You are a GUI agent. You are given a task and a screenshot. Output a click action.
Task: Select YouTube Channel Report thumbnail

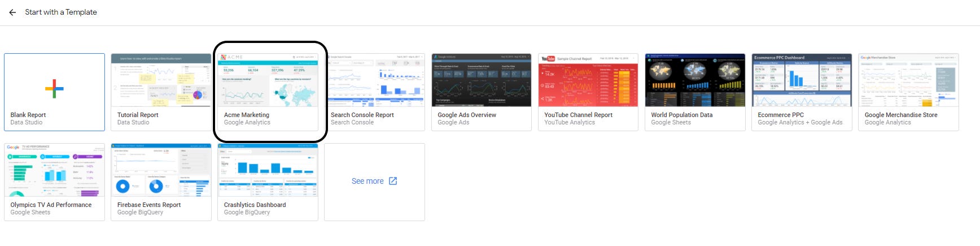tap(588, 80)
